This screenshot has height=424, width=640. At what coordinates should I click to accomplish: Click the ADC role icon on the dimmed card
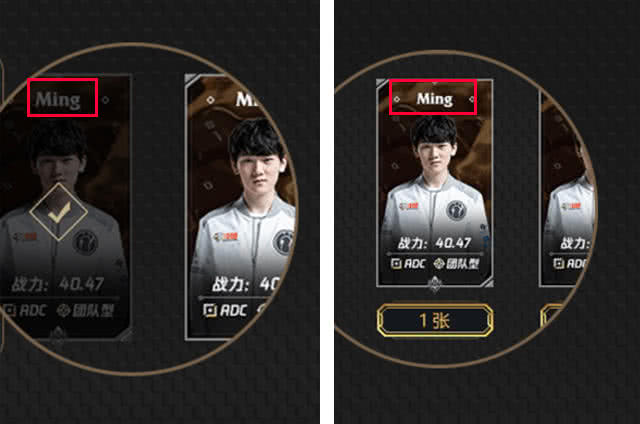point(9,311)
